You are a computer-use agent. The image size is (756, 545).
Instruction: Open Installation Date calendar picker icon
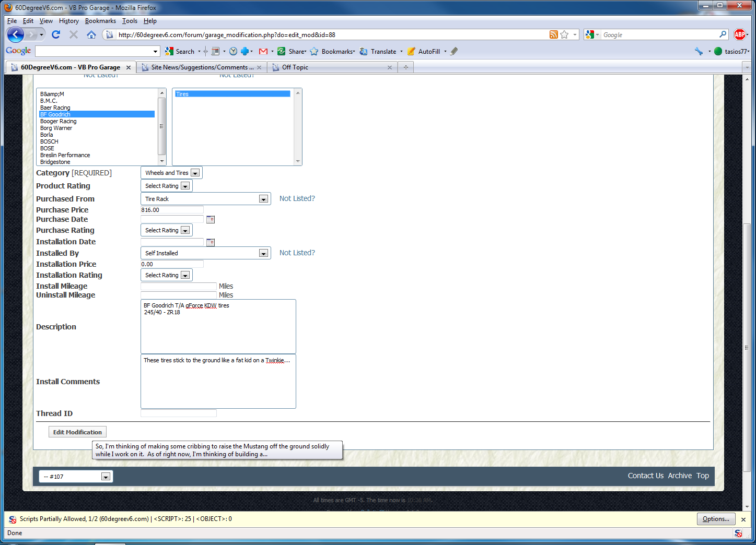click(x=211, y=242)
